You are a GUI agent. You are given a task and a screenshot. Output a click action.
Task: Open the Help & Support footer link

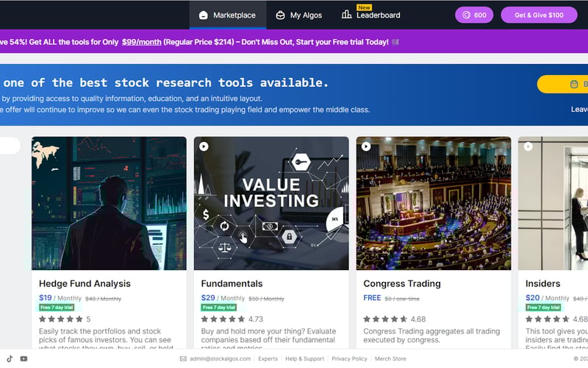(x=304, y=358)
